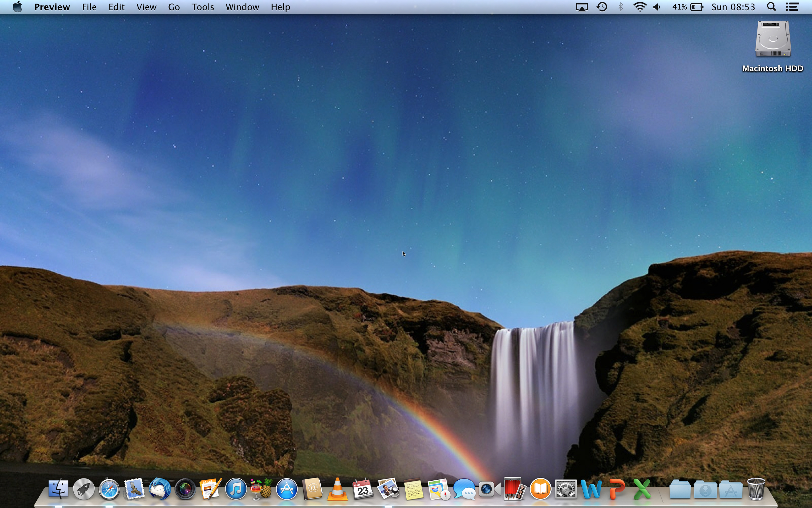Viewport: 812px width, 508px height.
Task: Launch VLC traffic cone player
Action: [337, 489]
